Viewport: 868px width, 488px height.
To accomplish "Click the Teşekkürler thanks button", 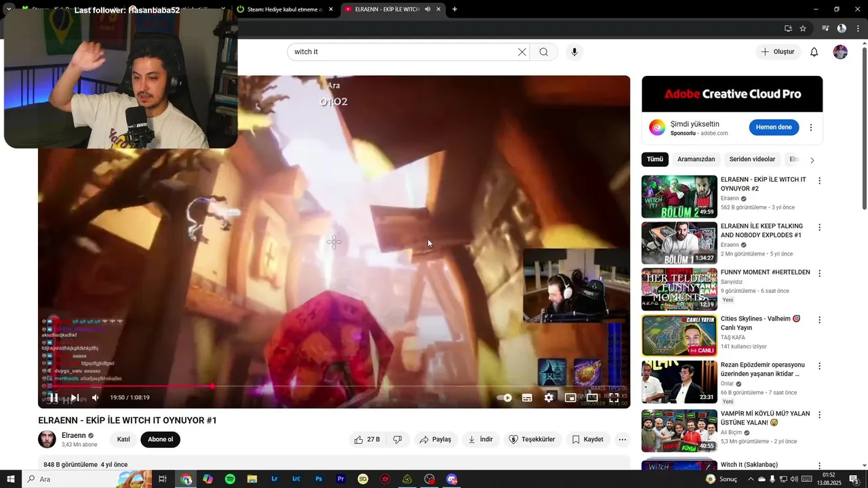I will (x=532, y=439).
